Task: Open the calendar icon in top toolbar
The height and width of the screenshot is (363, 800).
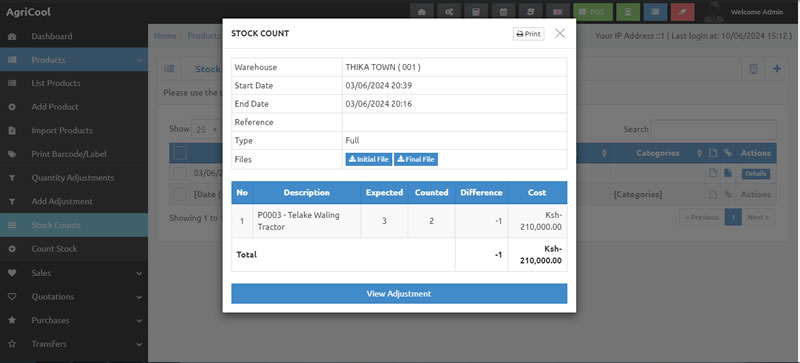Action: click(503, 12)
